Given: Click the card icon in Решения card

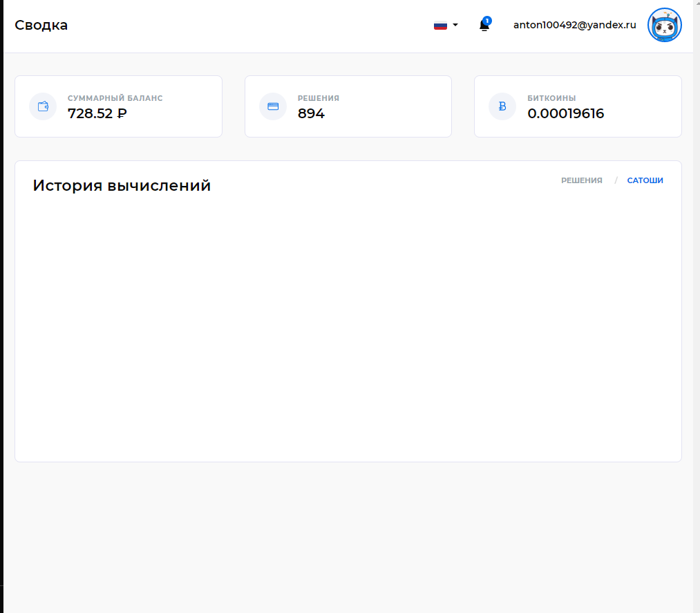Looking at the screenshot, I should [273, 106].
